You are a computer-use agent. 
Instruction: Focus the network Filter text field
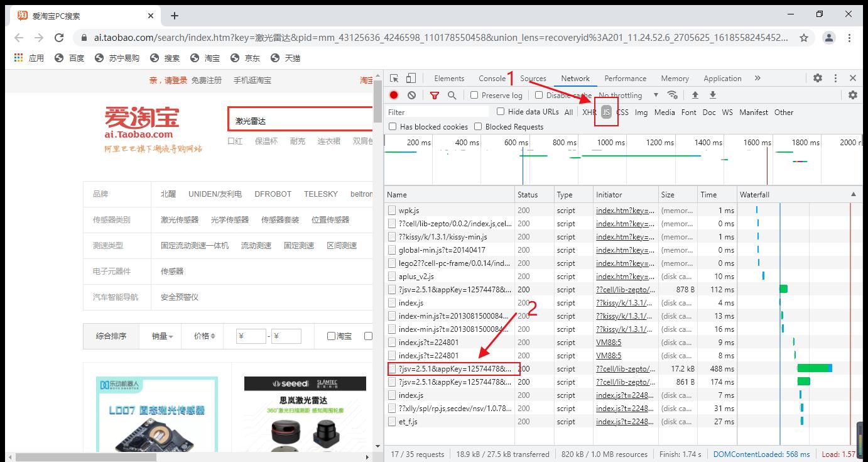tap(437, 113)
